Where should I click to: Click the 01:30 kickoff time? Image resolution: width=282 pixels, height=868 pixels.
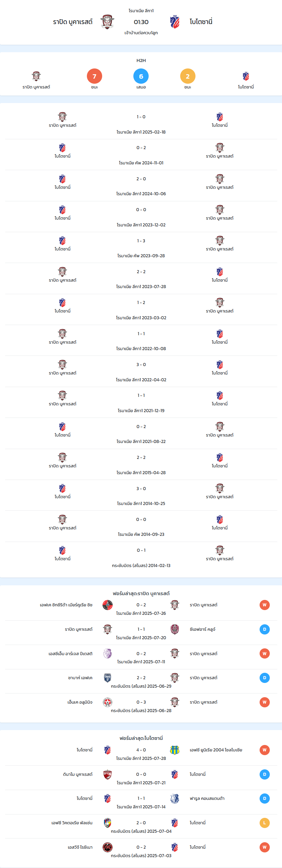(x=141, y=22)
